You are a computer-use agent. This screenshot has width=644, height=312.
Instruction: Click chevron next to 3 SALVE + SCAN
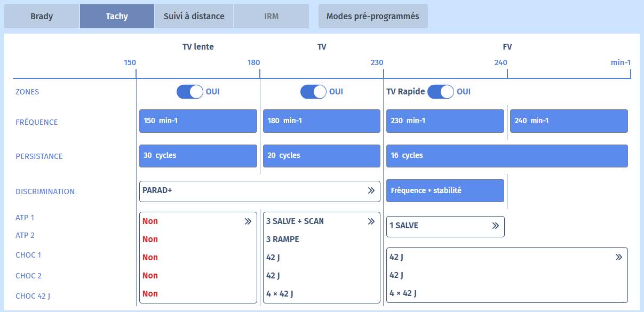pyautogui.click(x=371, y=221)
